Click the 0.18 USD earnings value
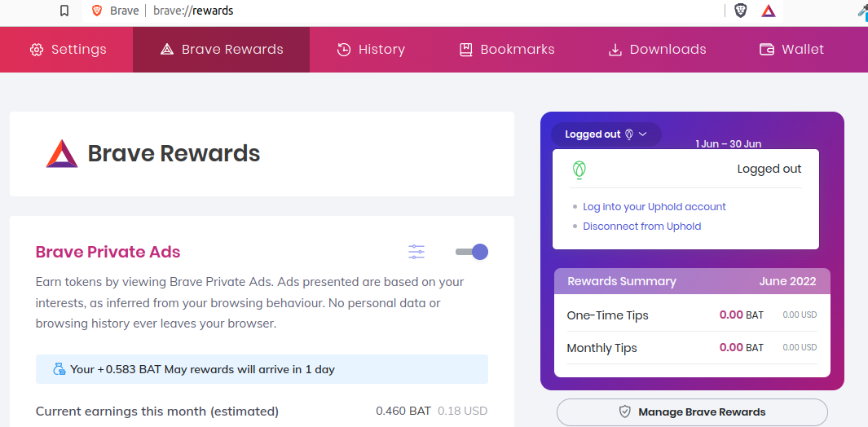The width and height of the screenshot is (868, 427). click(462, 411)
